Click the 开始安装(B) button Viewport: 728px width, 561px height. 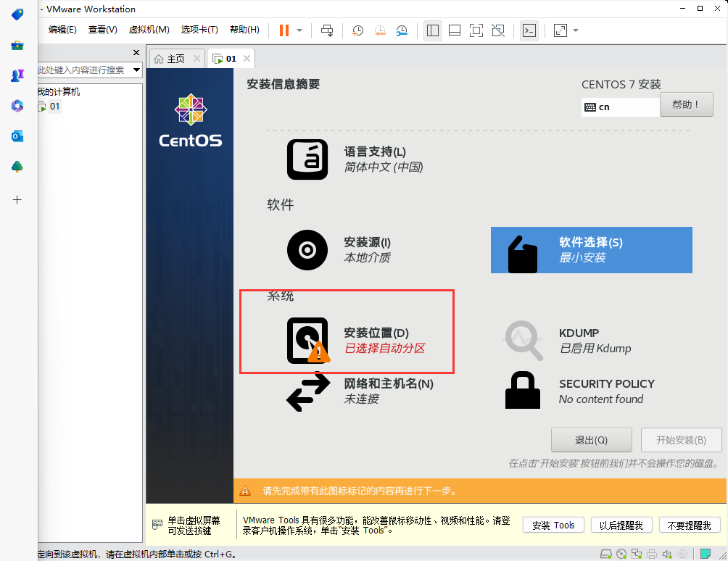681,440
